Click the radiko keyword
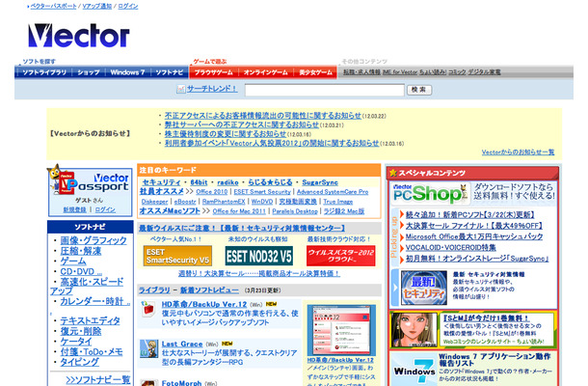The height and width of the screenshot is (386, 588). point(227,182)
